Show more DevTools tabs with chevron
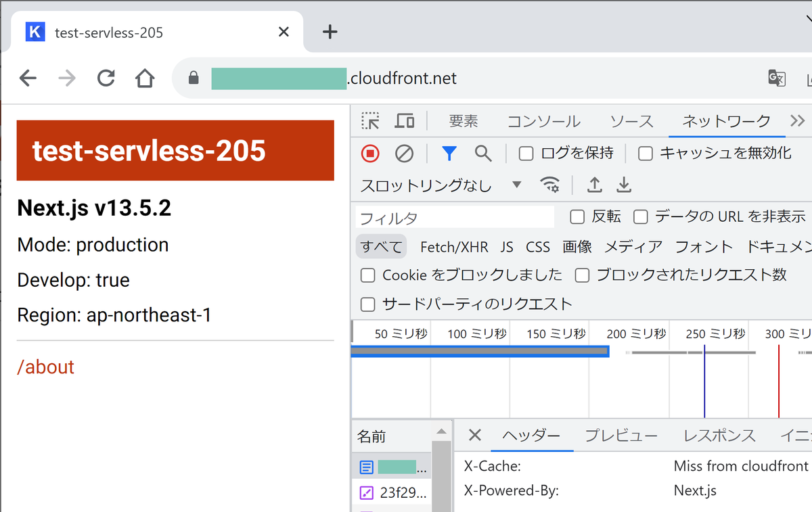 click(x=797, y=121)
